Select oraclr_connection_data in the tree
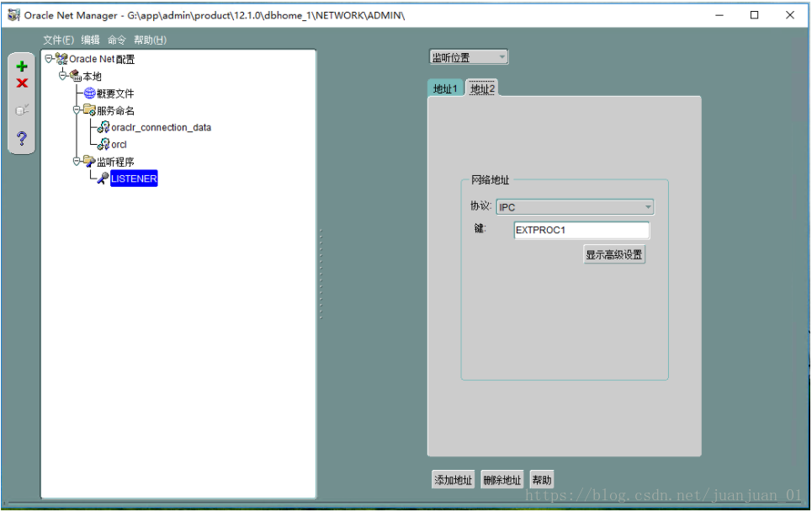 [x=161, y=127]
